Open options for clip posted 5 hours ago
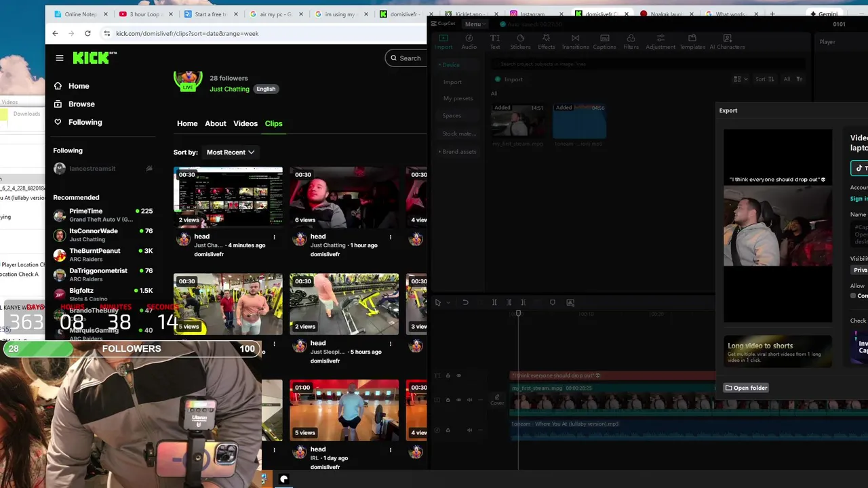Viewport: 868px width, 488px height. 390,344
